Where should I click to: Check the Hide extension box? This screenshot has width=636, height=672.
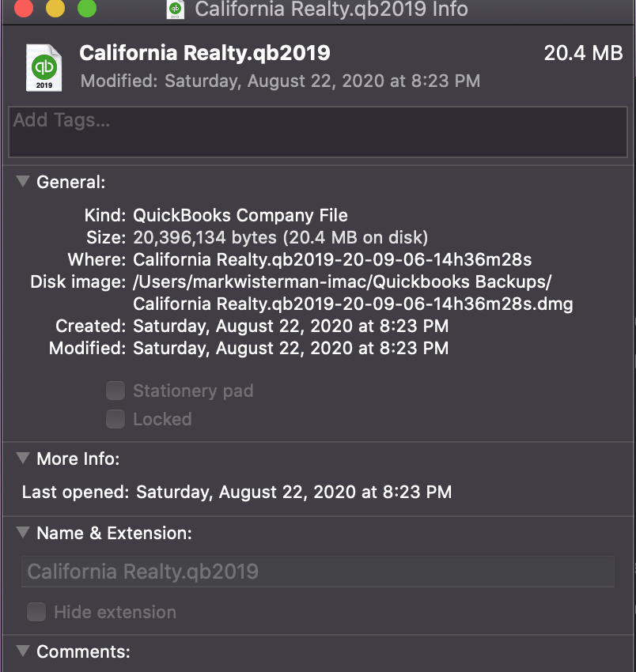[x=36, y=612]
